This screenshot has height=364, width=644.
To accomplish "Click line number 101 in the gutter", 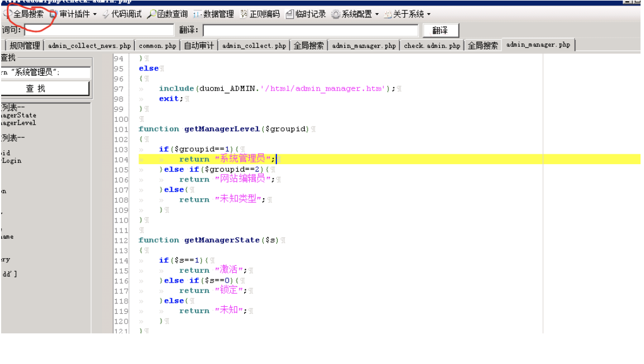I will (121, 129).
